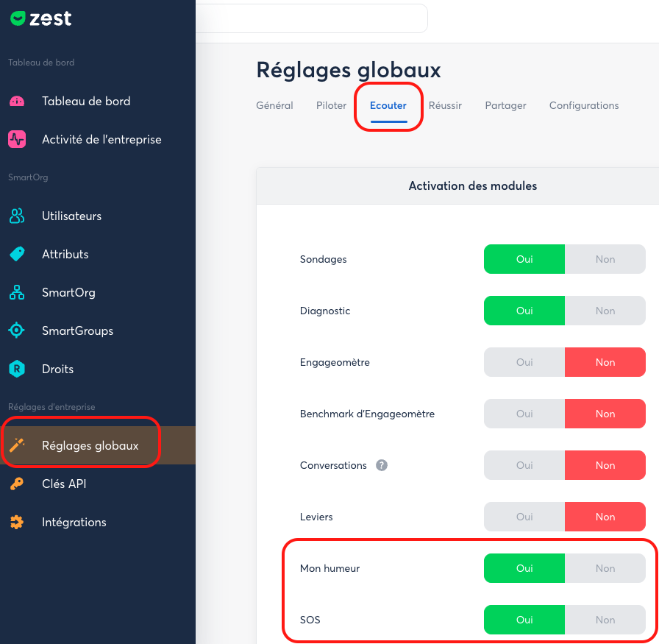Open Utilisateurs via its people icon
This screenshot has height=644, width=659.
pyautogui.click(x=17, y=216)
